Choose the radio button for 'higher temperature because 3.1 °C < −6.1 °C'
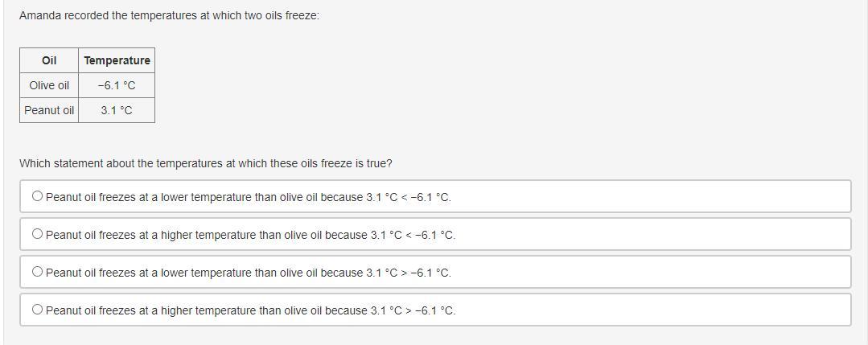The height and width of the screenshot is (345, 868). click(37, 234)
